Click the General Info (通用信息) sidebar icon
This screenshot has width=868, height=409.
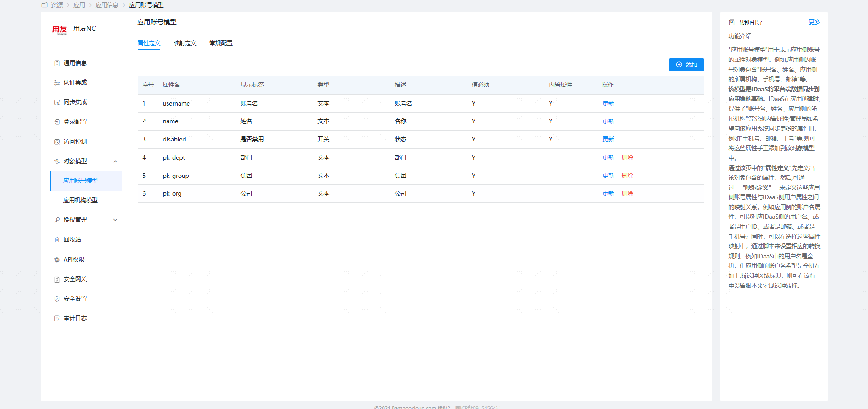tap(57, 63)
